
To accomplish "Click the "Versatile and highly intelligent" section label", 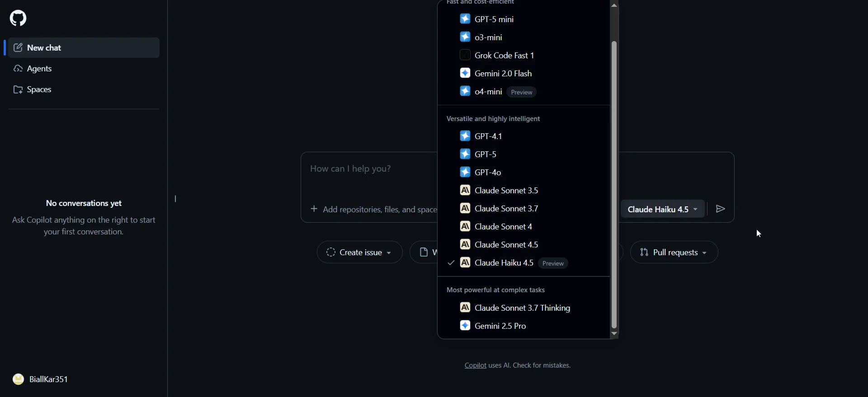I will tap(493, 119).
